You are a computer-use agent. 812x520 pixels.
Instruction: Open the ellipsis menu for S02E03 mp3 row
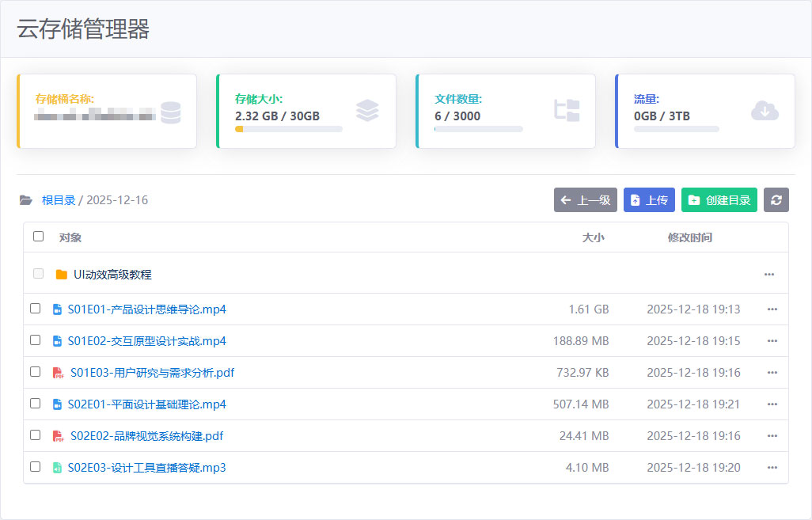click(x=772, y=468)
